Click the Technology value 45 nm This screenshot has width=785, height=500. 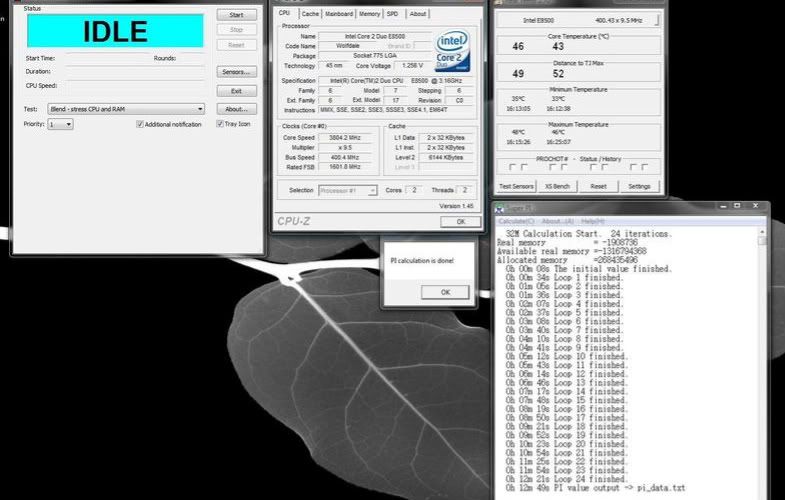(334, 66)
